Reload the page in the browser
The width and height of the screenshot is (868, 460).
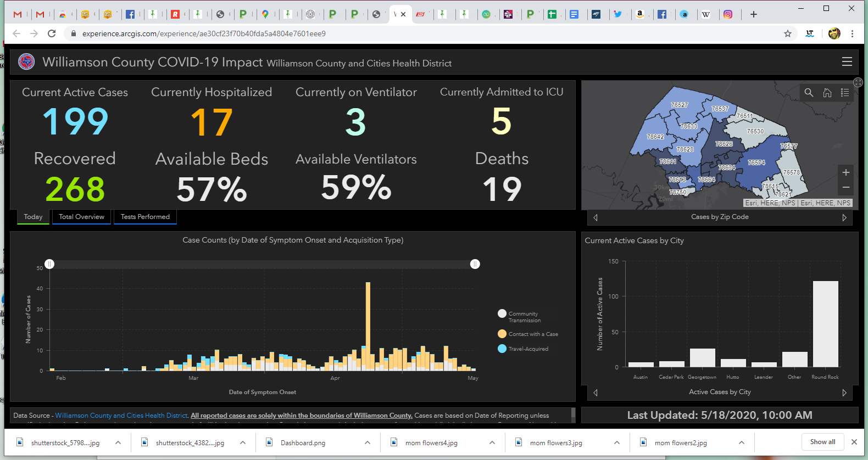click(x=52, y=33)
